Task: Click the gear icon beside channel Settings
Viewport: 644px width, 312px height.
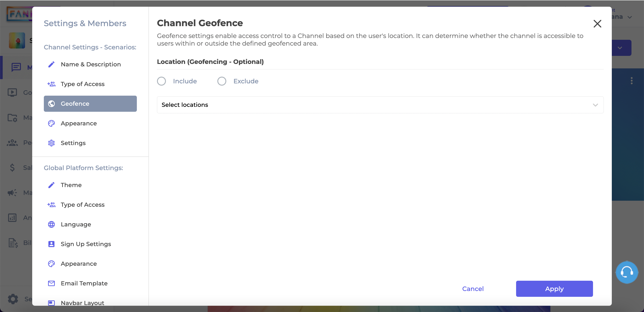Action: click(x=51, y=143)
